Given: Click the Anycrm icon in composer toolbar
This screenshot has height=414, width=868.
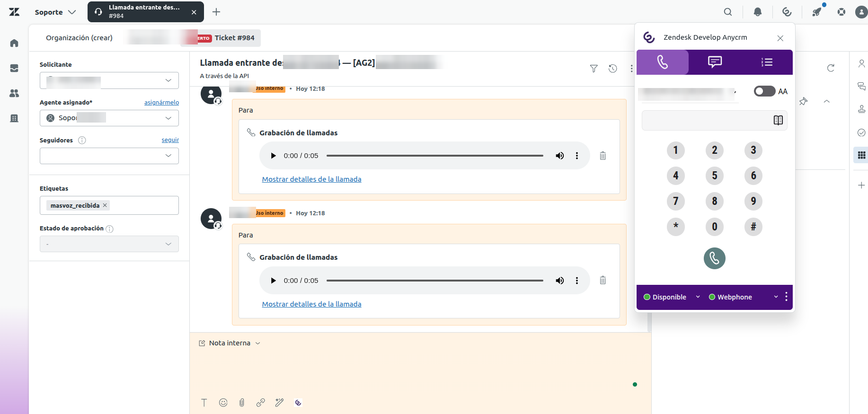Looking at the screenshot, I should 298,403.
